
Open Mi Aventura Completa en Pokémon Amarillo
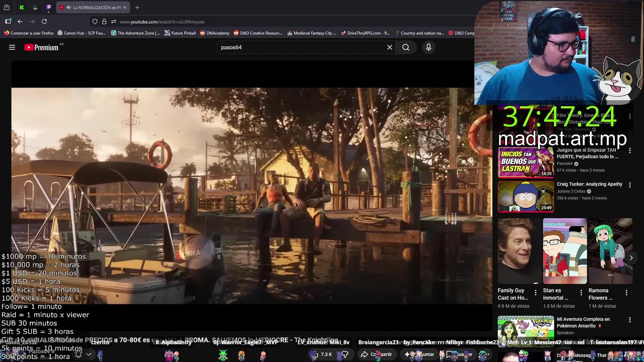point(583,322)
